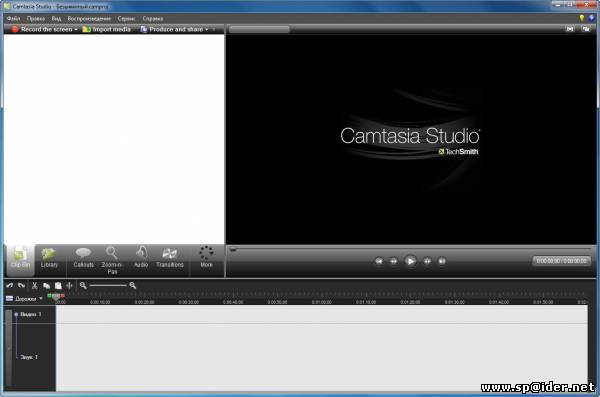This screenshot has width=600, height=397.
Task: Open the Справка menu
Action: [153, 18]
